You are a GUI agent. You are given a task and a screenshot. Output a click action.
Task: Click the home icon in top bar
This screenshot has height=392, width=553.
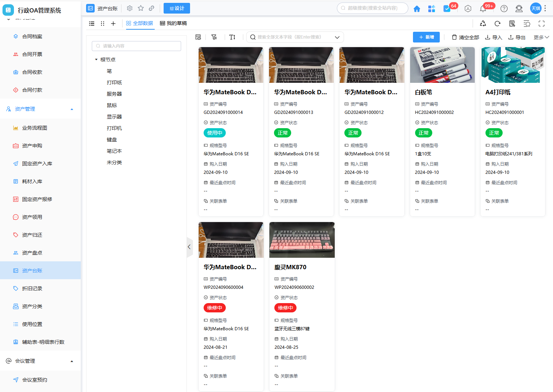coord(417,9)
